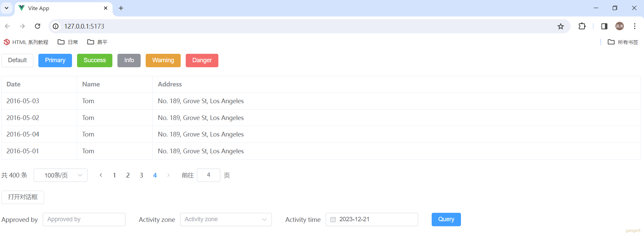Close the Vite App tab
This screenshot has width=644, height=236.
106,8
